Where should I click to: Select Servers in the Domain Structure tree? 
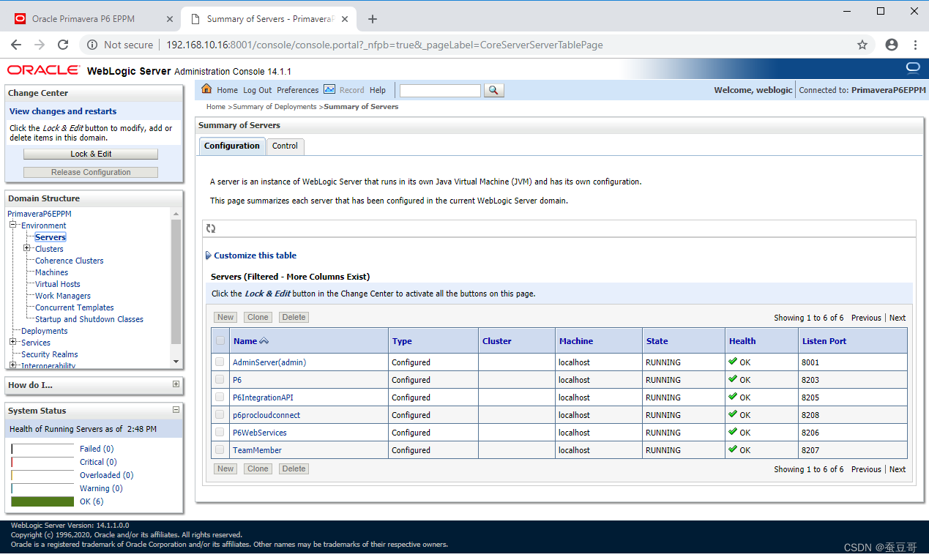pos(51,237)
